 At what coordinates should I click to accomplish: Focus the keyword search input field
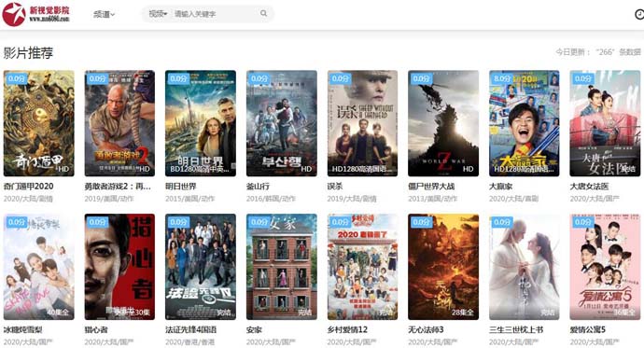(215, 14)
